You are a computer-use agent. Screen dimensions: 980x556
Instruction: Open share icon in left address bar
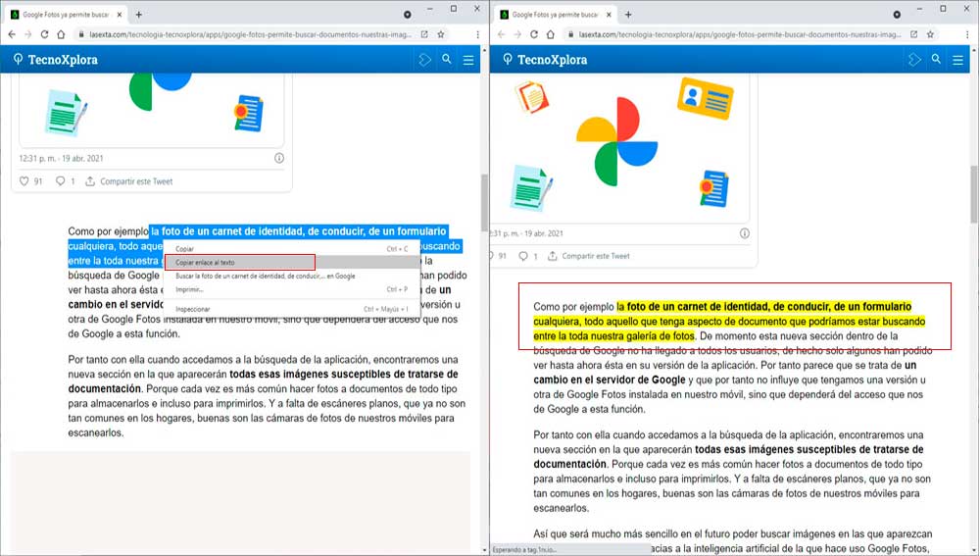424,34
